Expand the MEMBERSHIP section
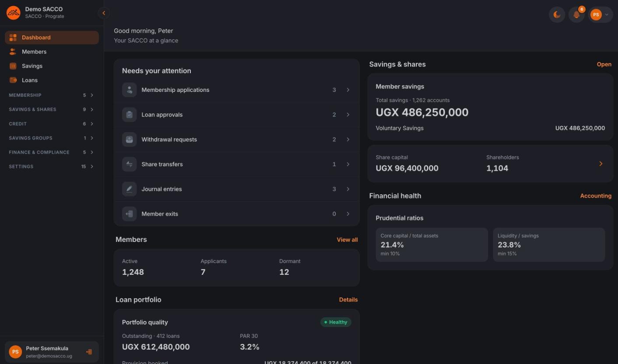The width and height of the screenshot is (618, 364). point(52,95)
